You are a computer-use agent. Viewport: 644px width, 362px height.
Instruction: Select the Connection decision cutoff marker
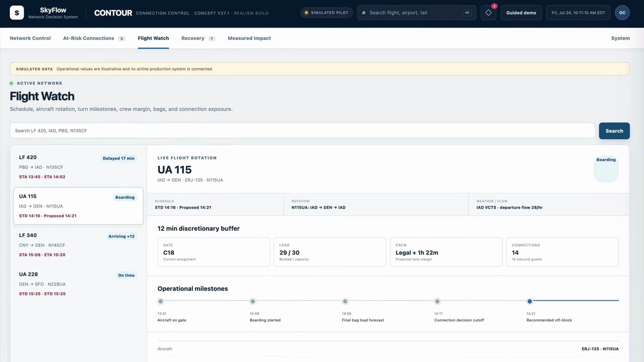click(437, 301)
